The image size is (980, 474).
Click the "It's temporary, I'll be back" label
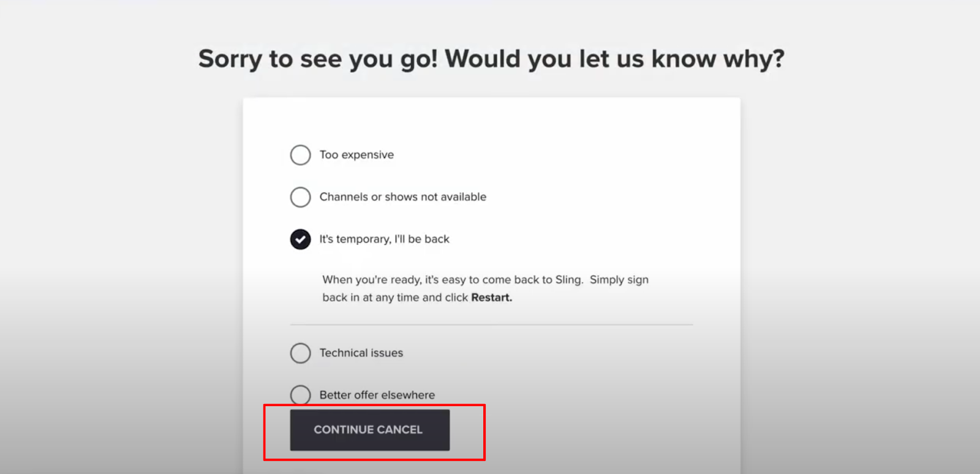point(384,239)
